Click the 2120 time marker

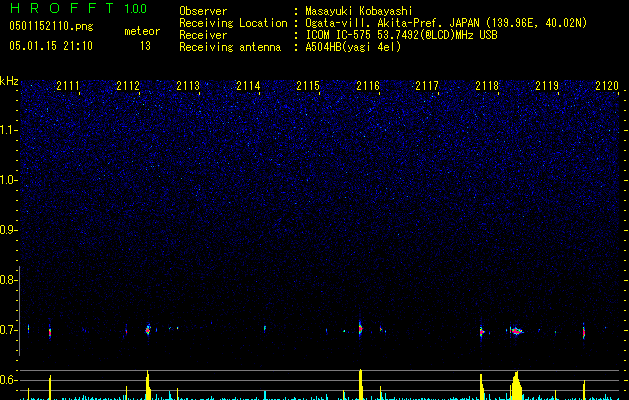pyautogui.click(x=607, y=85)
